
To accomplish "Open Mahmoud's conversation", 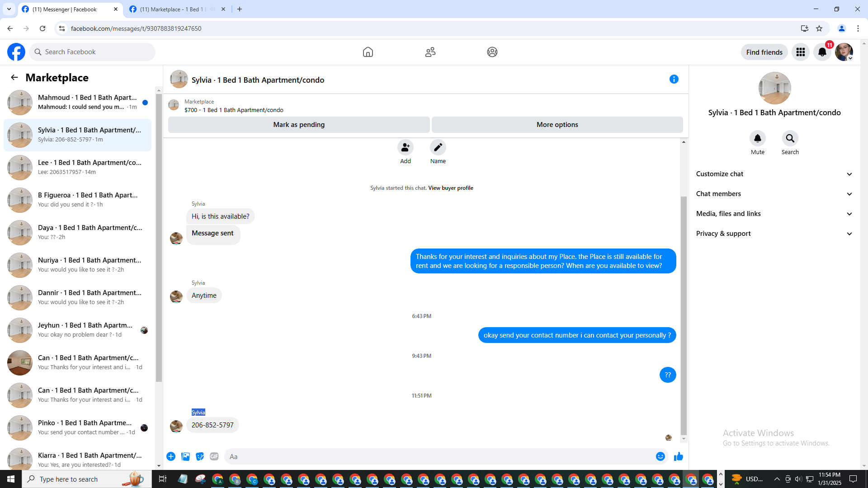I will [x=78, y=103].
